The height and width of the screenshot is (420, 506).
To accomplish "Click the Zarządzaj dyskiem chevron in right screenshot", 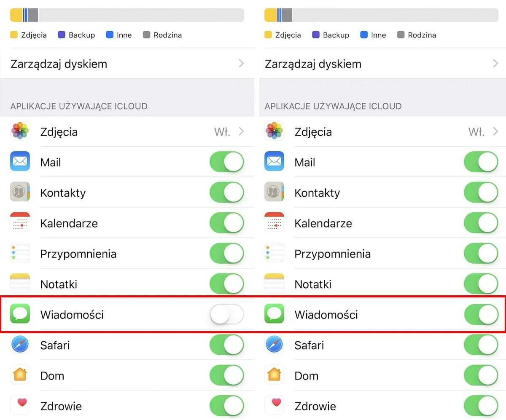I will coord(495,64).
